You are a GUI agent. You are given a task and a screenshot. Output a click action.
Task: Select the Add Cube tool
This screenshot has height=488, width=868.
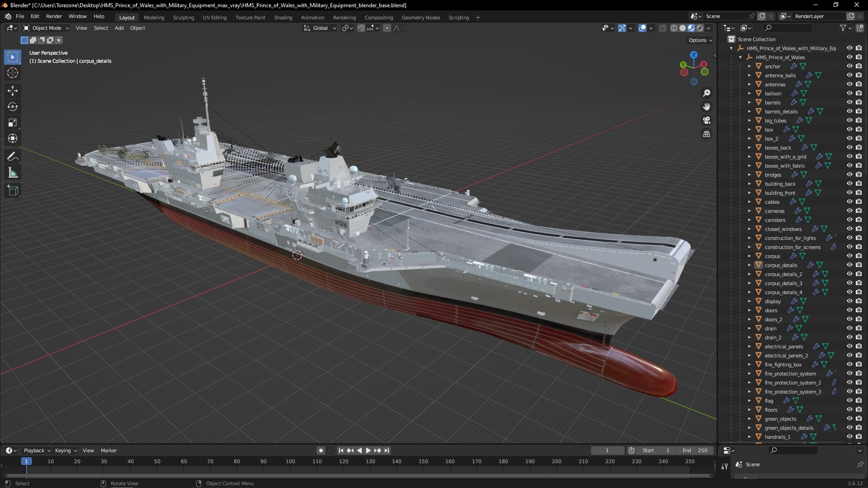click(13, 191)
